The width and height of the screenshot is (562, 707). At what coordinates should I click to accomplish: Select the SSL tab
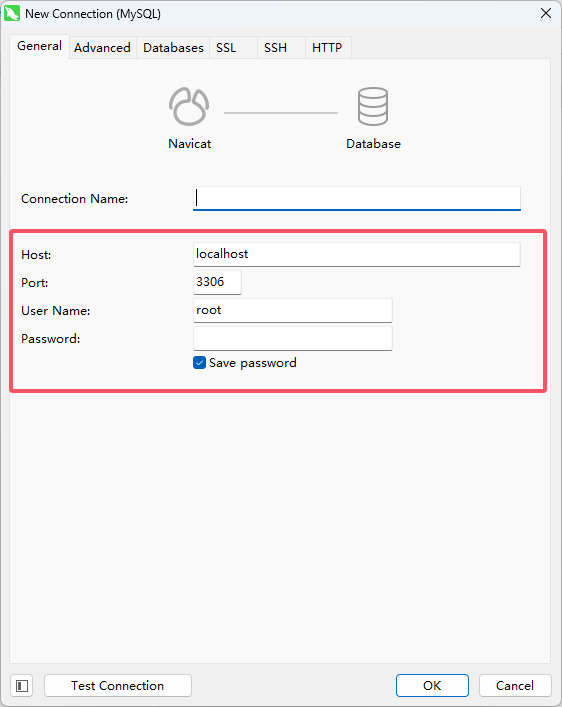[x=226, y=47]
